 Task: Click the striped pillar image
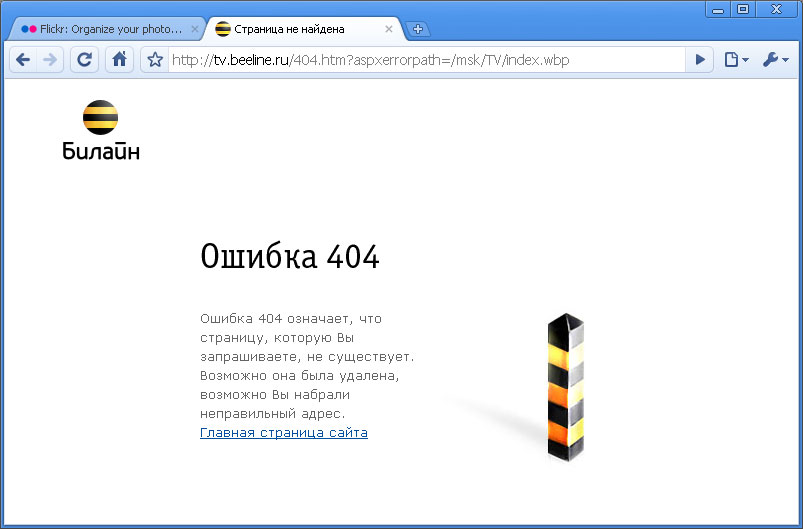tap(566, 388)
